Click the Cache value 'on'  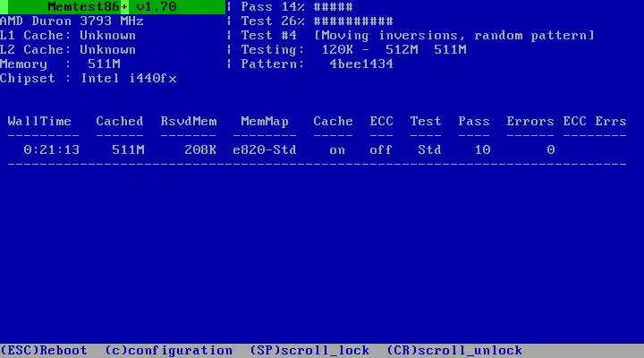pos(337,150)
